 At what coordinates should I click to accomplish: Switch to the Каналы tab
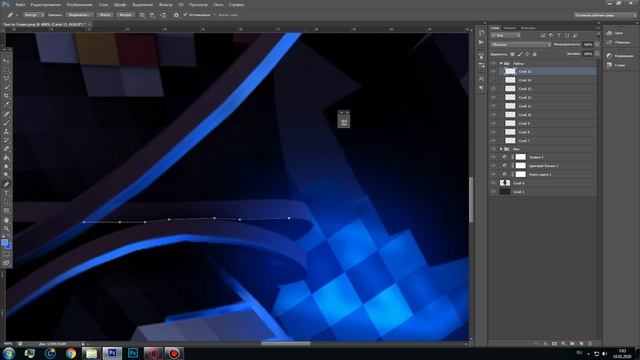(x=510, y=28)
